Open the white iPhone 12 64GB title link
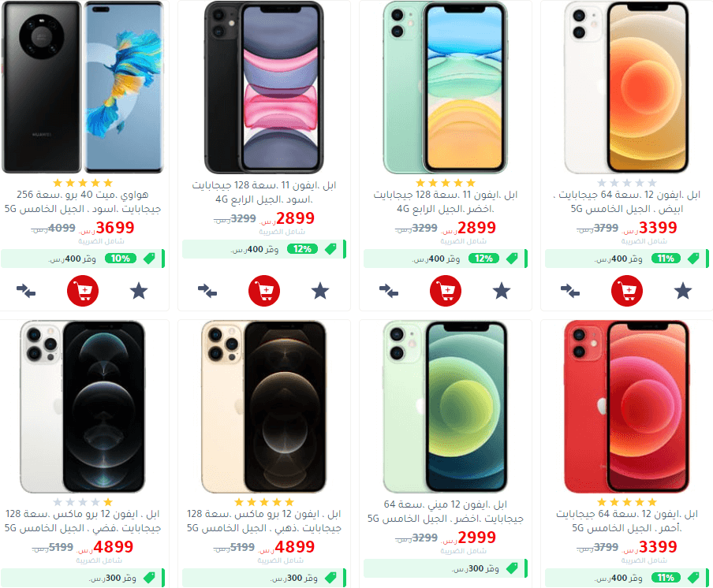This screenshot has height=588, width=713. (x=627, y=202)
